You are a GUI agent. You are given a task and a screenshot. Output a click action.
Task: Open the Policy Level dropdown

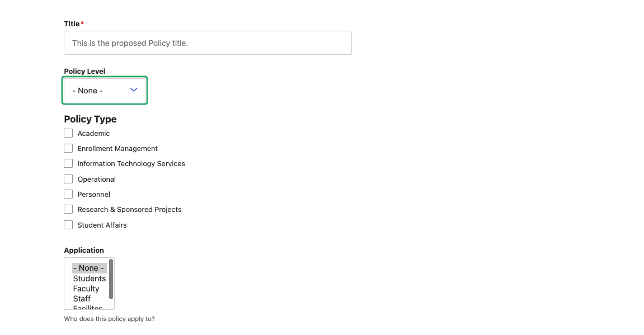tap(105, 90)
